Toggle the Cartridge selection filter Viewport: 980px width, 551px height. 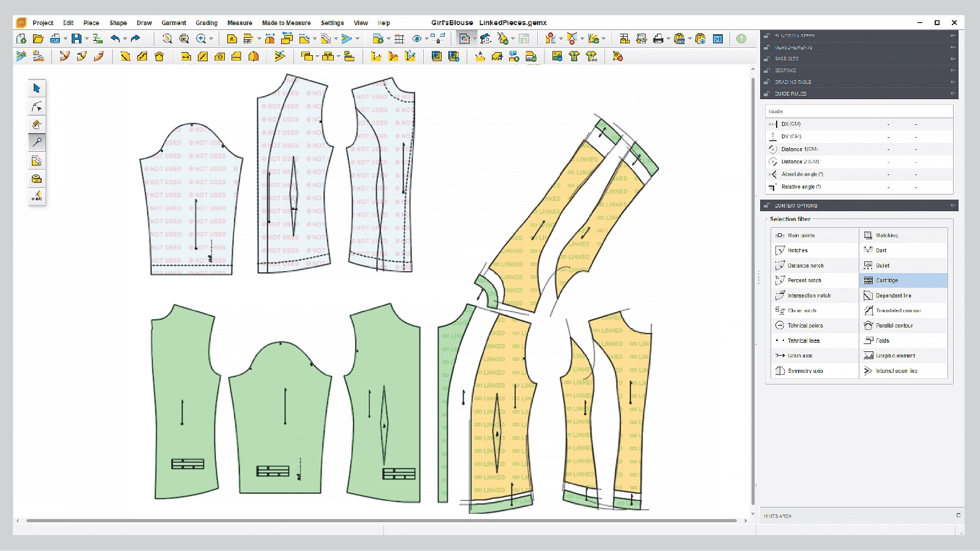click(x=903, y=280)
